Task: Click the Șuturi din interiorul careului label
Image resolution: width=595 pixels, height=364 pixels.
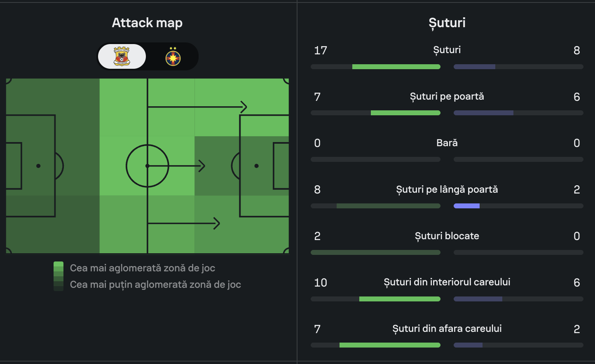Action: coord(447,282)
